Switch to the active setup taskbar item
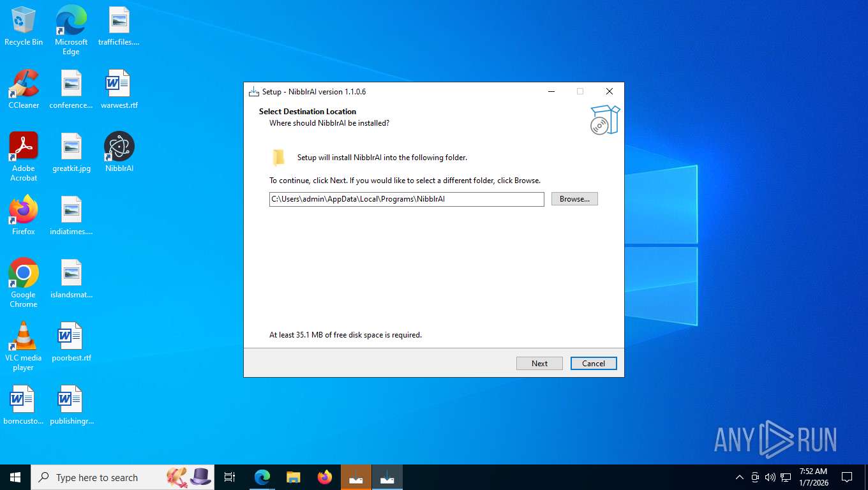 [387, 477]
